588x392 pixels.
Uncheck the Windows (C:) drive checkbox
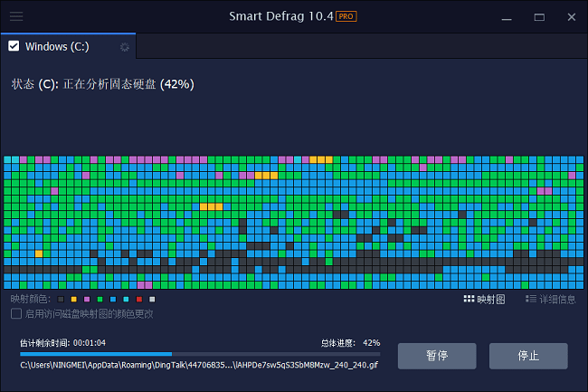coord(14,46)
